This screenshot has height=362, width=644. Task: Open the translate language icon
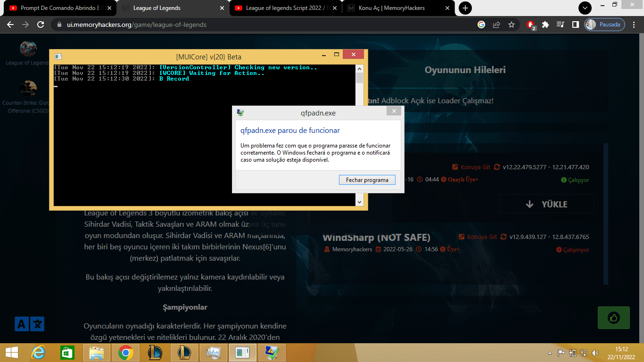coord(29,324)
